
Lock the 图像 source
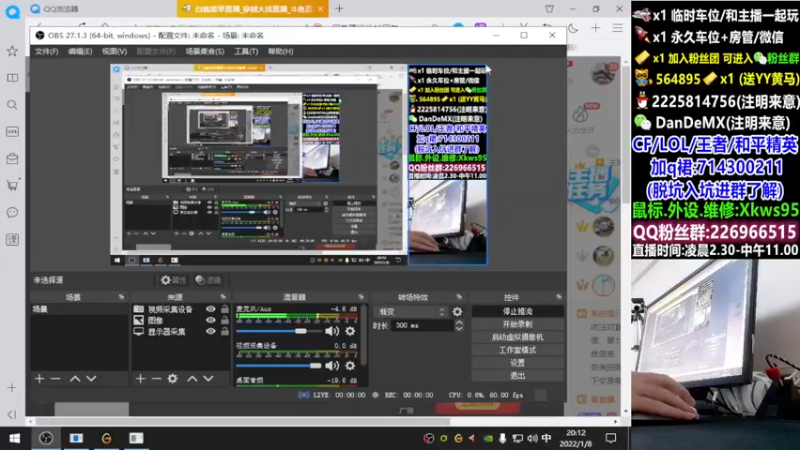coord(225,320)
